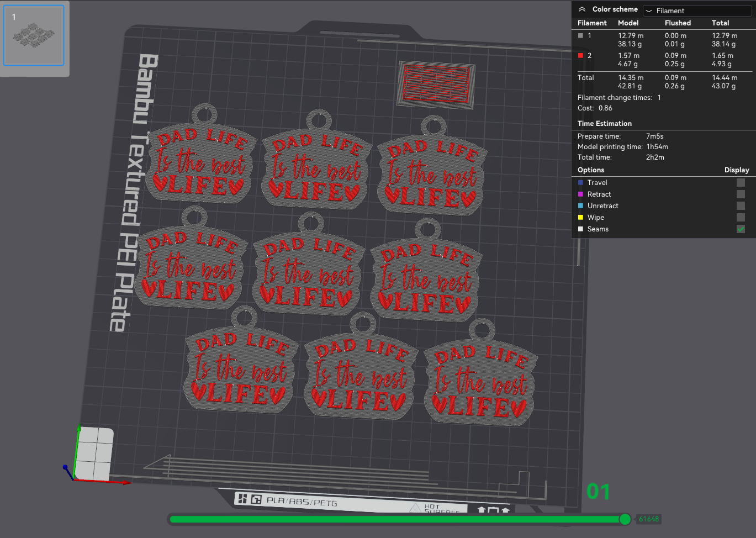Enable the Retract display checkbox
This screenshot has height=538, width=756.
[741, 194]
